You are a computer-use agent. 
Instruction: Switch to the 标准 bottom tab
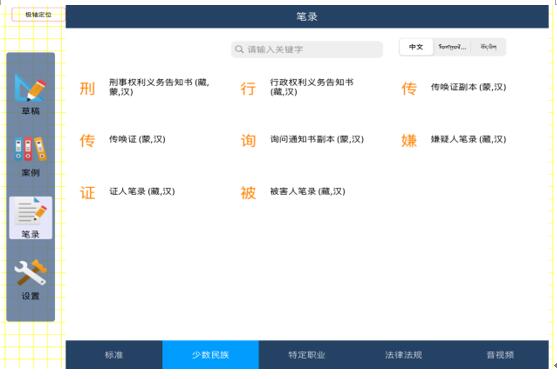coord(114,354)
